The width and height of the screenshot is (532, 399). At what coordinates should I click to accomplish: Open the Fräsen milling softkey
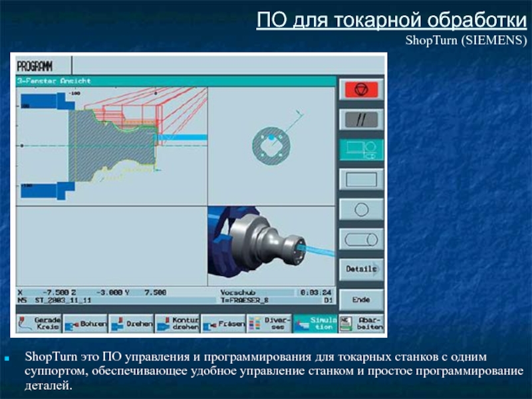pyautogui.click(x=223, y=323)
